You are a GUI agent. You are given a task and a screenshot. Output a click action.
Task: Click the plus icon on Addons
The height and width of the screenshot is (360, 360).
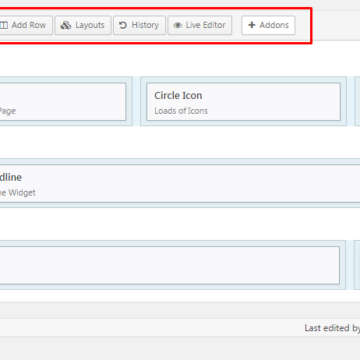pyautogui.click(x=252, y=25)
